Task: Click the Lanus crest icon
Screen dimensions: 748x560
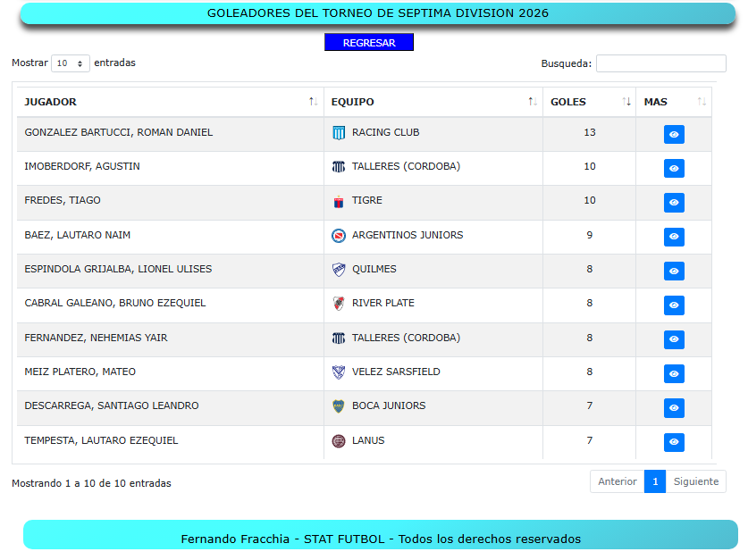Action: coord(339,441)
